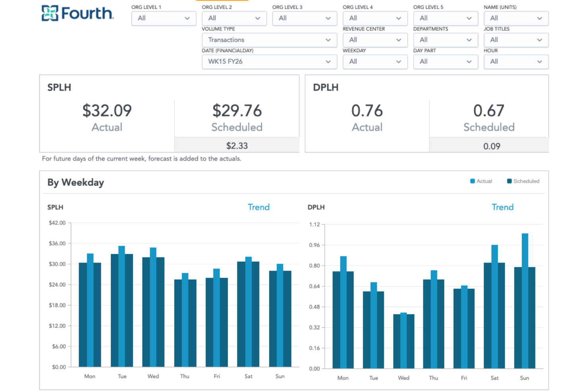Click the Thu actual bar in DPLH chart

click(434, 319)
